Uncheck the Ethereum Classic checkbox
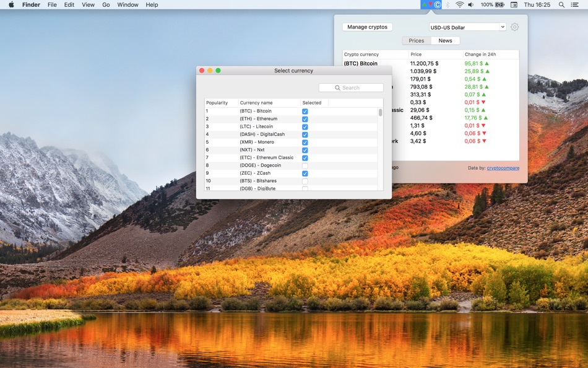588x368 pixels. tap(305, 158)
